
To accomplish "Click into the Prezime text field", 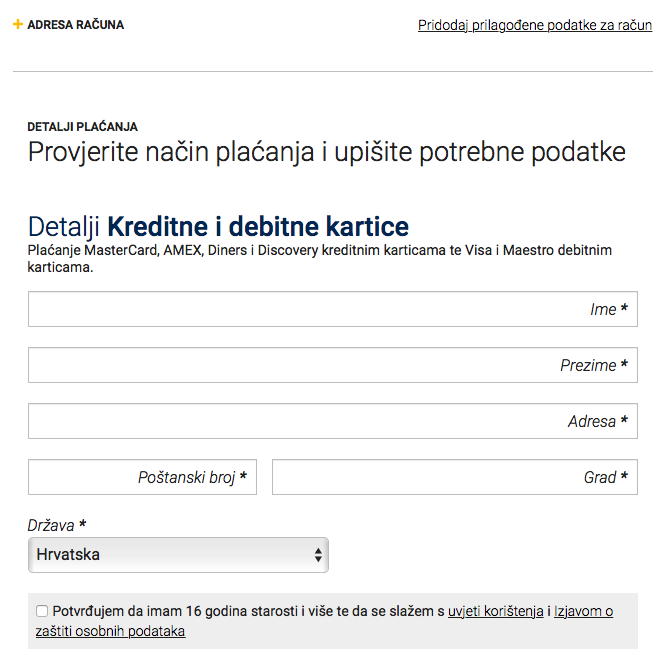I will coord(332,366).
